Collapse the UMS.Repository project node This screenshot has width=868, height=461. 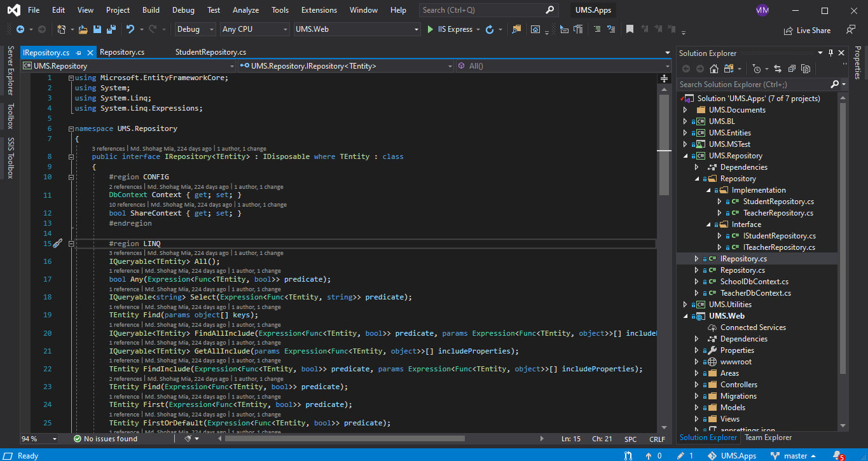coord(685,155)
